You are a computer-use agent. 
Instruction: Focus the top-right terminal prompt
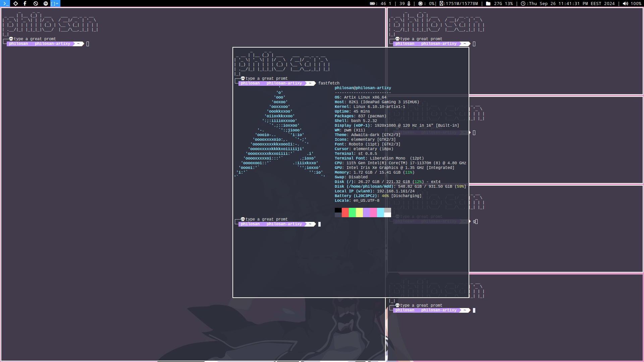tap(474, 44)
